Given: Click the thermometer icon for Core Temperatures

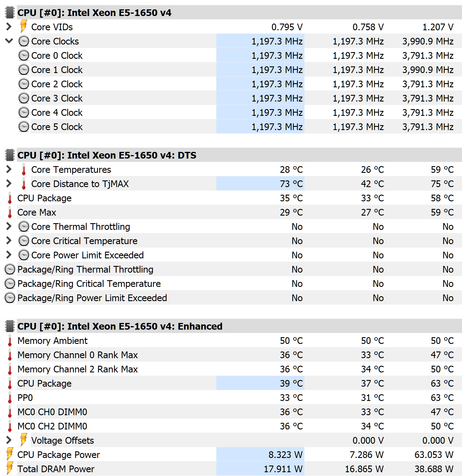Looking at the screenshot, I should coord(24,169).
